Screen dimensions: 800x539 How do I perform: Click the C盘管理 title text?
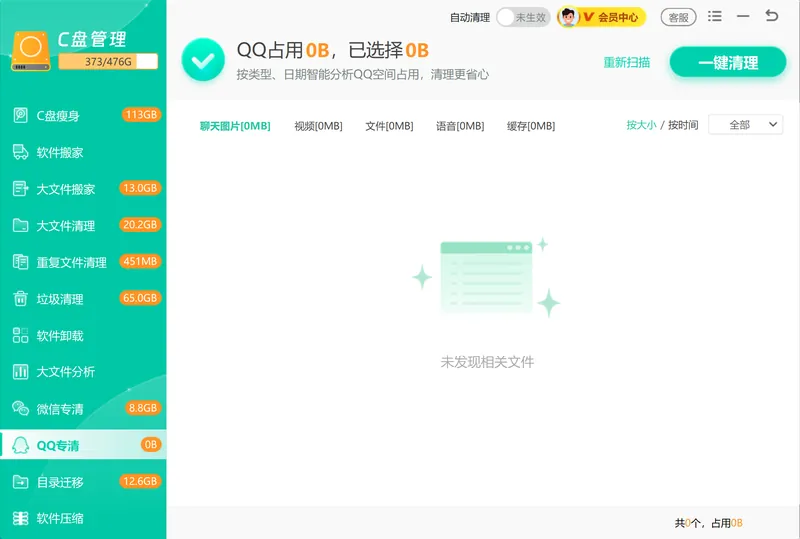(92, 39)
